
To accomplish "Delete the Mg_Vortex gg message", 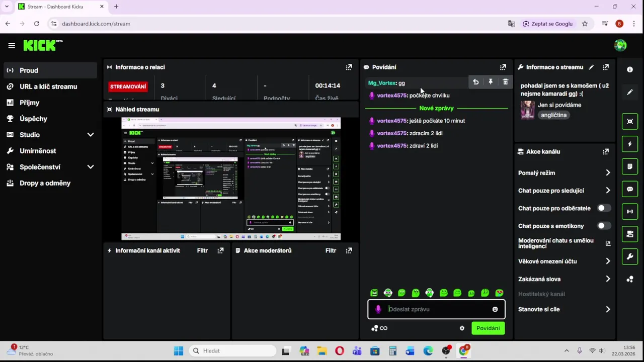I will [505, 82].
